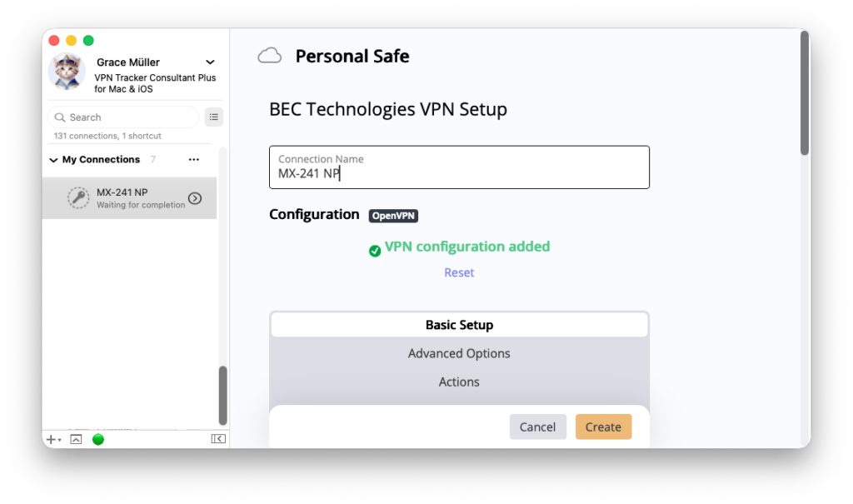
Task: Open the Actions tab
Action: 459,382
